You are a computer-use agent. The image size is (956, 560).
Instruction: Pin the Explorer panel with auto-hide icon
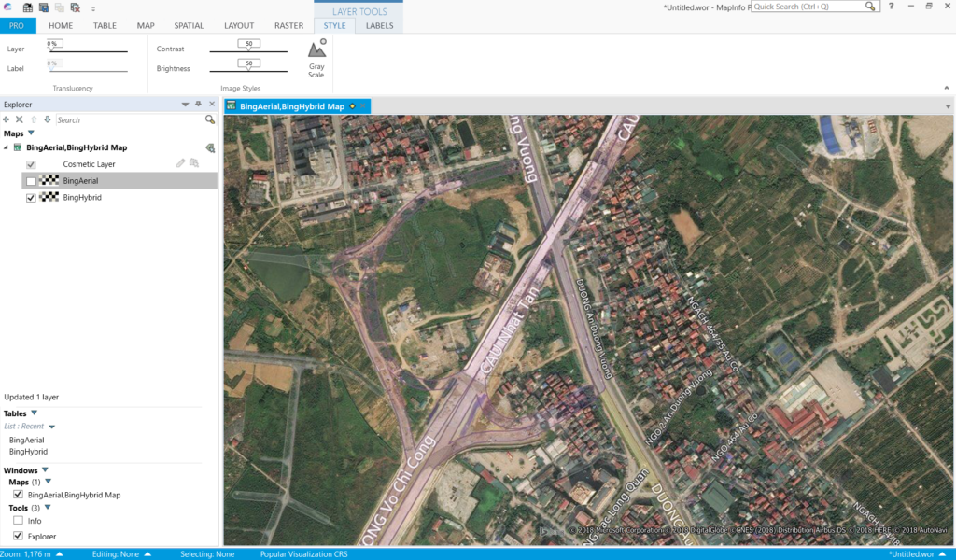pyautogui.click(x=198, y=105)
